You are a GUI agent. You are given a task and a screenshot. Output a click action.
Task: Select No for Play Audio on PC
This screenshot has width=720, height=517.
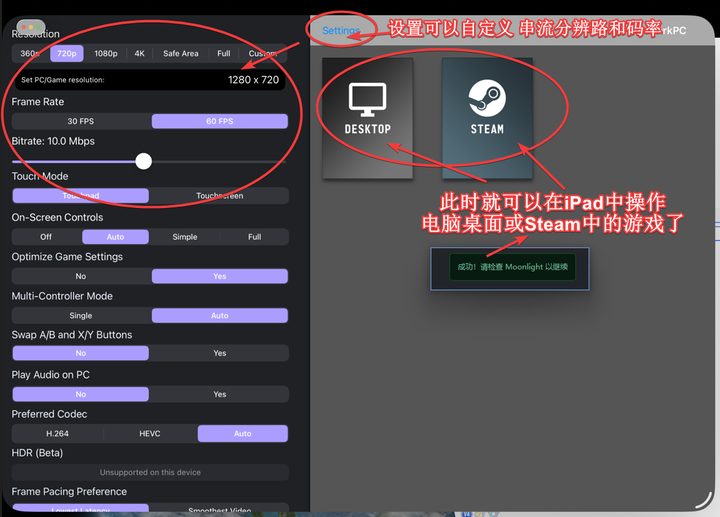(81, 394)
